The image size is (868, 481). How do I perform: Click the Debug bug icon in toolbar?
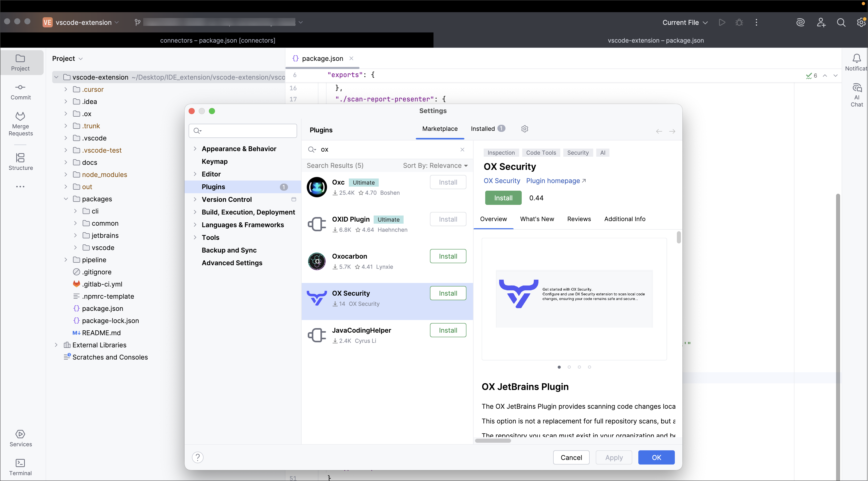[739, 22]
